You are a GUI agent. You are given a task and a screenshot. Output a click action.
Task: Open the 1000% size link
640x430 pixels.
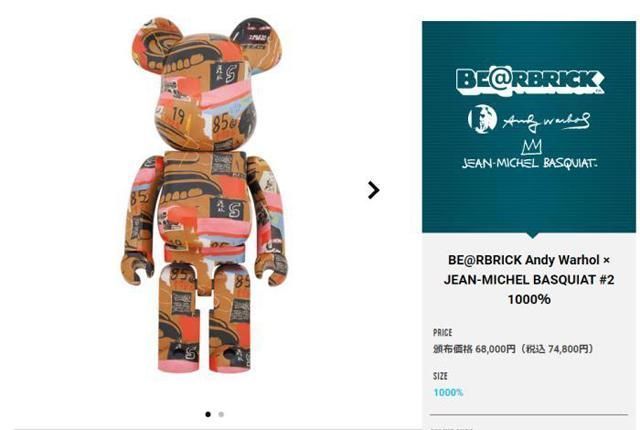[448, 392]
